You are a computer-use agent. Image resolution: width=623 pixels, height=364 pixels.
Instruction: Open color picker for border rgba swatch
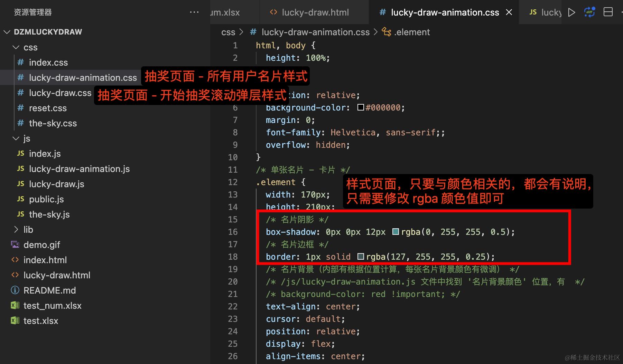click(361, 257)
